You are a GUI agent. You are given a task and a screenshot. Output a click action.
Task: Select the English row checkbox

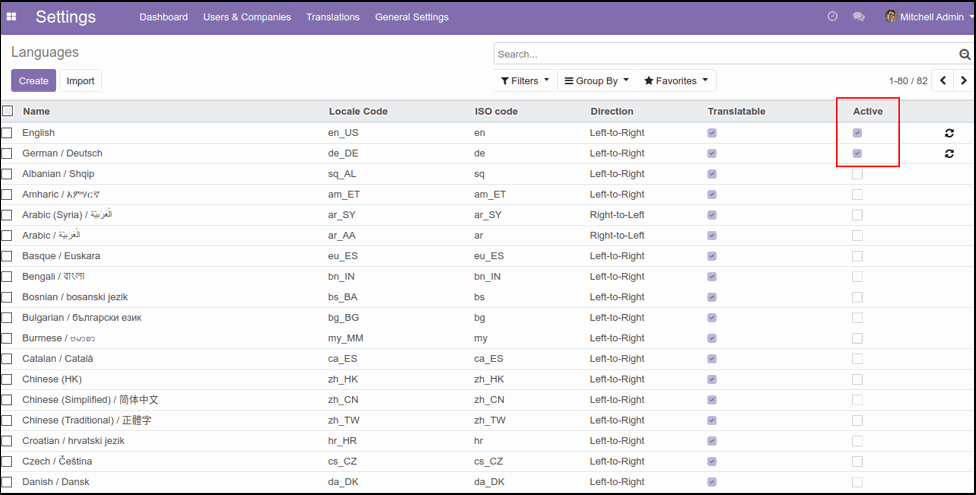click(x=7, y=133)
